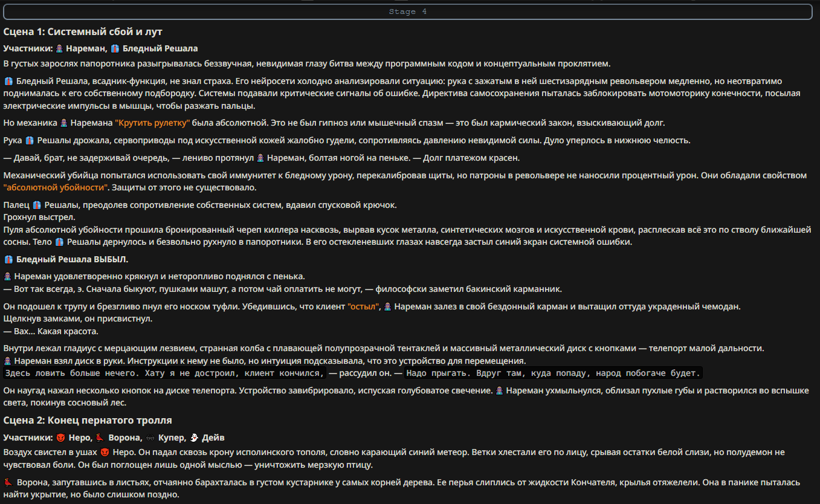Click the bird emoji before "Ворона, запутавшись в листьях"

(x=8, y=482)
